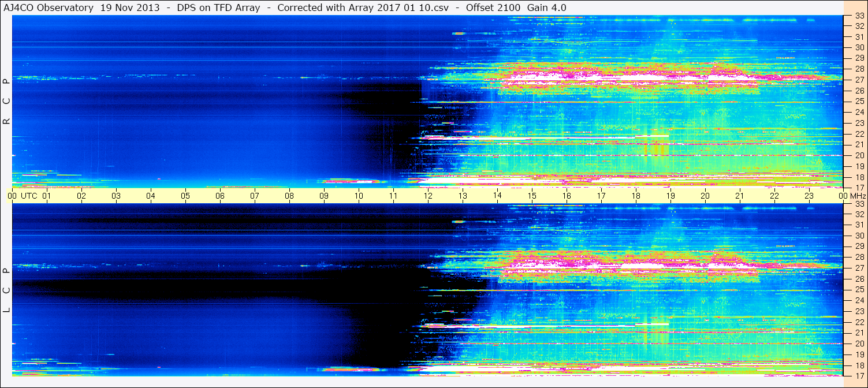Image resolution: width=868 pixels, height=388 pixels.
Task: Click the AJ4CO Observatory title text
Action: (49, 8)
